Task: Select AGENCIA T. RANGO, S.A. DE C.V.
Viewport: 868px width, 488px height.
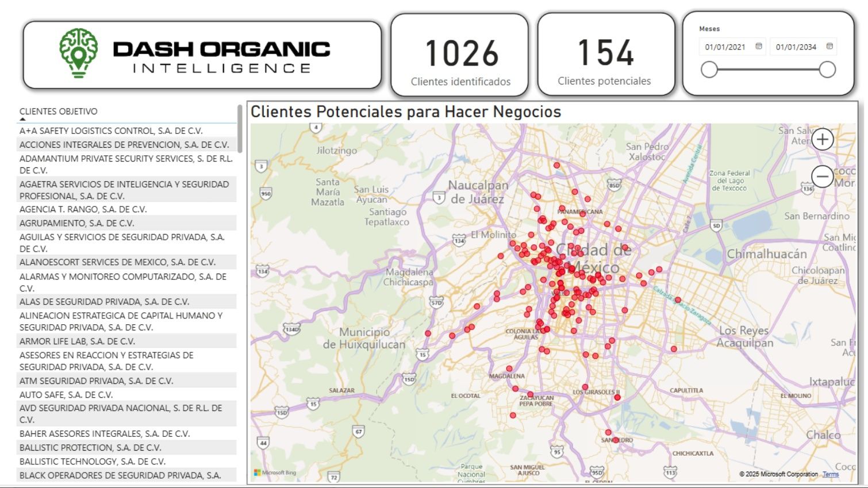Action: click(x=83, y=209)
